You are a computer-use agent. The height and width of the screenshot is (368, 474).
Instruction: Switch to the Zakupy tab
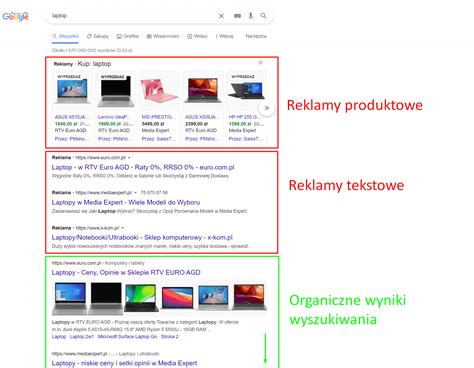coord(98,36)
